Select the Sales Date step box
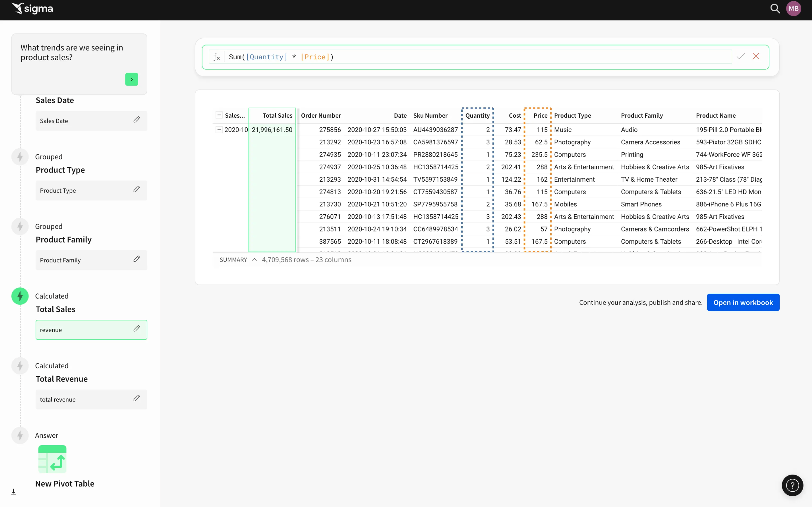 coord(91,121)
